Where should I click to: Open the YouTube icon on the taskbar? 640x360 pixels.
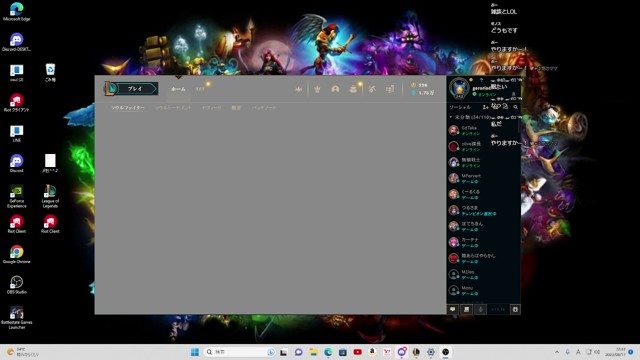point(358,352)
